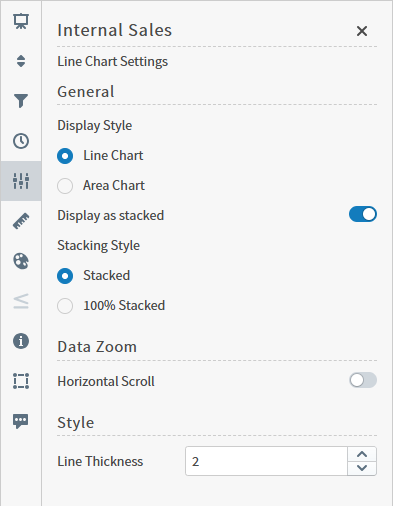Enable Horizontal Scroll toggle
The image size is (393, 506).
pyautogui.click(x=363, y=380)
